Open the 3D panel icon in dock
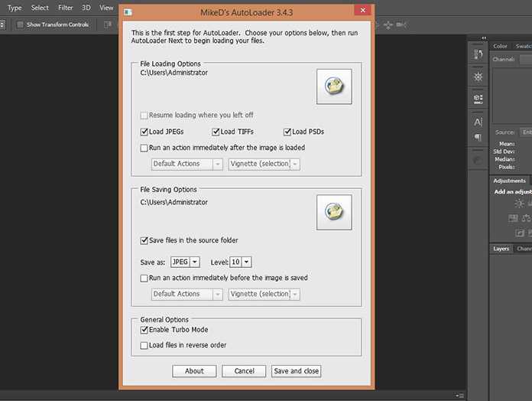Viewport: 532px width, 401px height. coord(478,98)
